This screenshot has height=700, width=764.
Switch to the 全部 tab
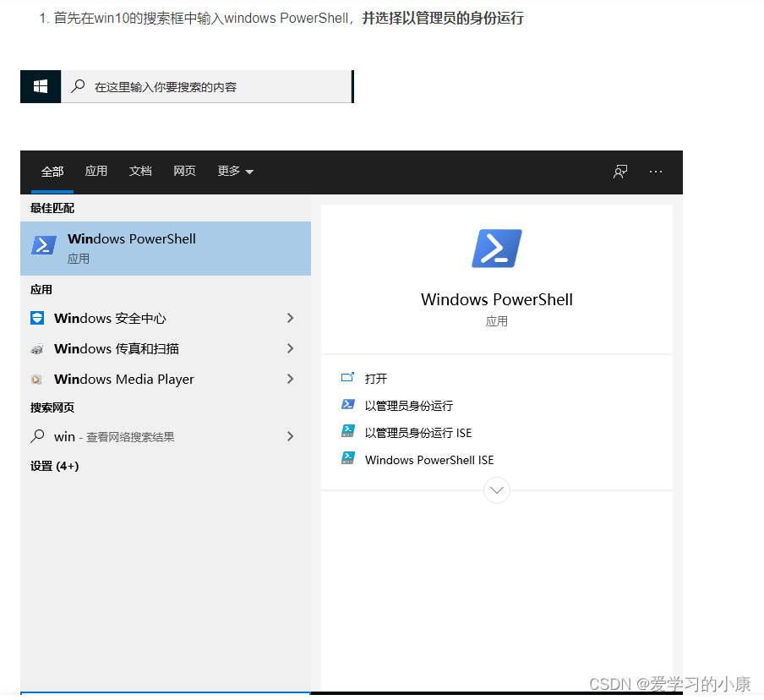tap(52, 172)
